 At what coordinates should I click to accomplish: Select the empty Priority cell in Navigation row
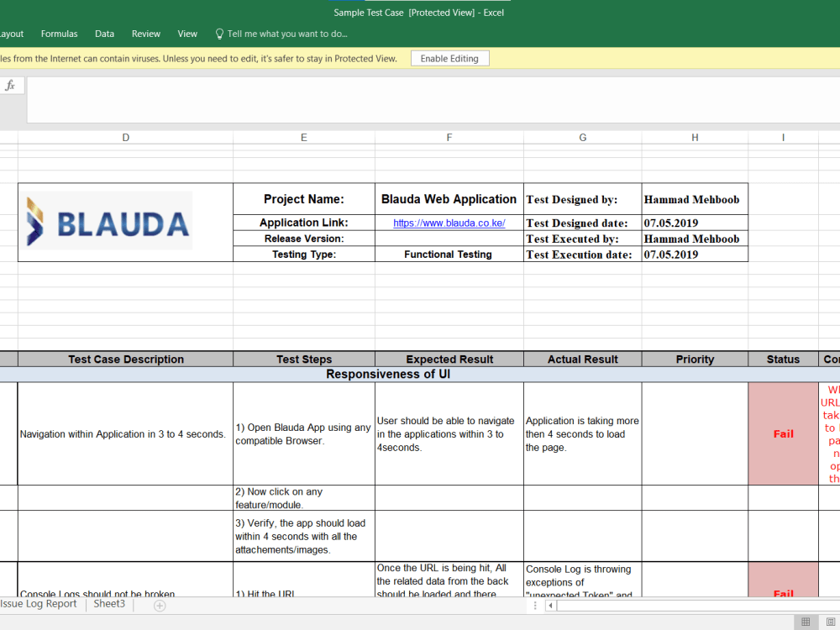[x=695, y=434]
